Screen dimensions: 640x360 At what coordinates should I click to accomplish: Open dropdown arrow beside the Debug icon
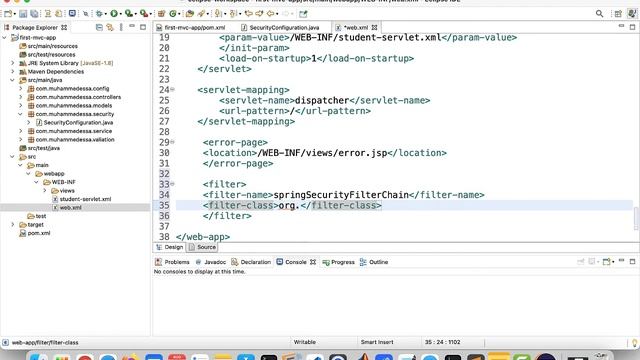click(x=105, y=14)
